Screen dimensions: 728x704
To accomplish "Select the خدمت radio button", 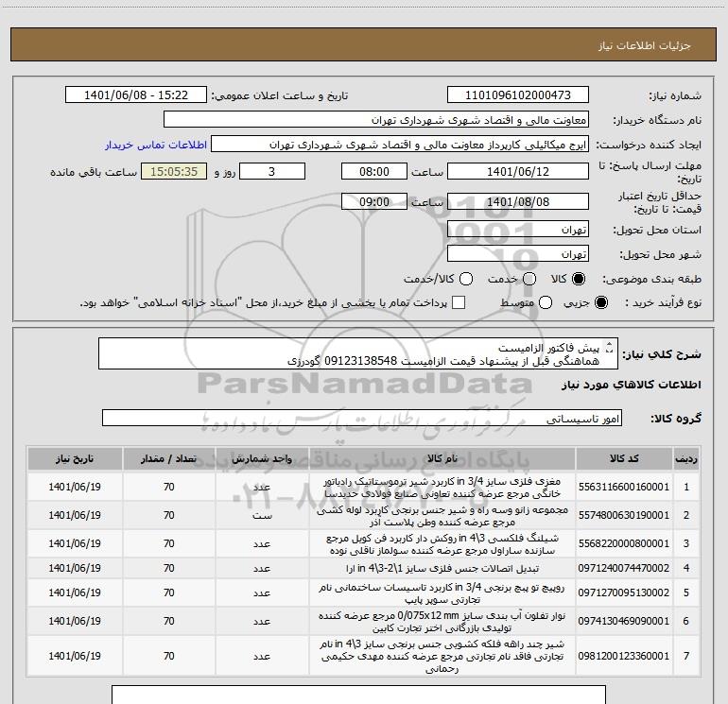I will point(529,279).
